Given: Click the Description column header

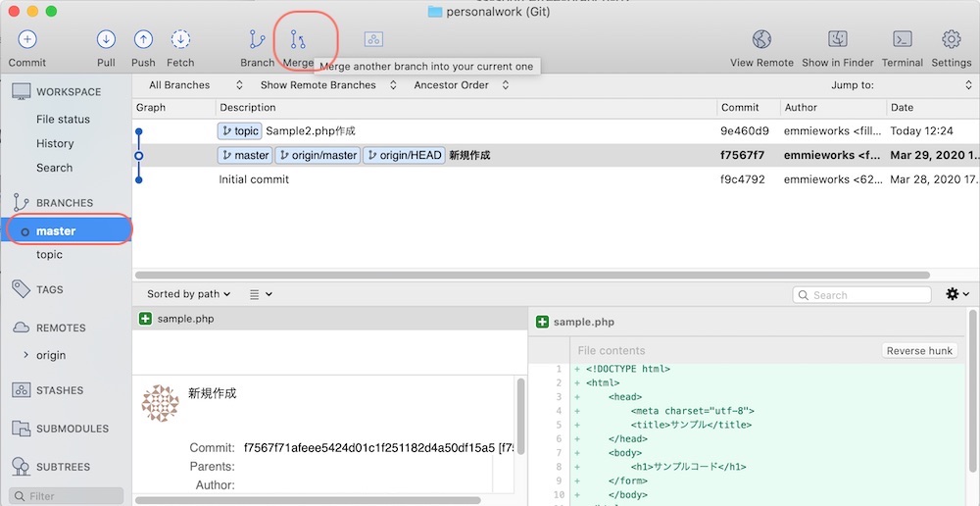Looking at the screenshot, I should [466, 108].
